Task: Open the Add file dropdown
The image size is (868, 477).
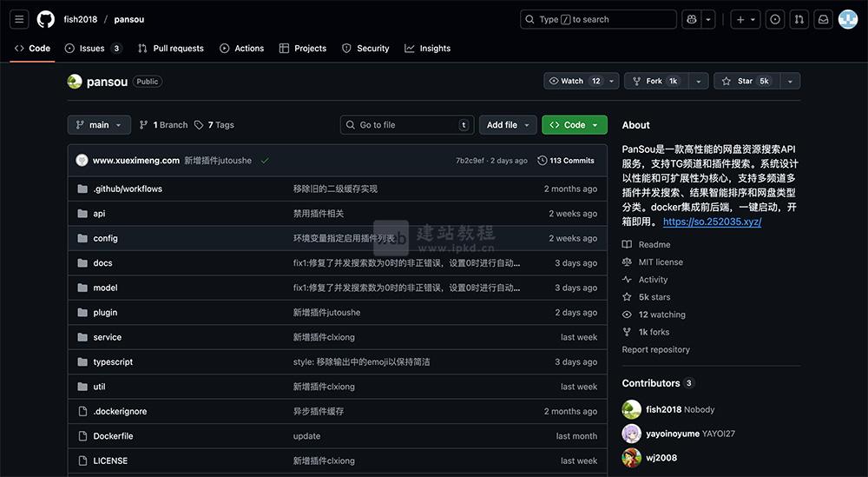Action: click(508, 124)
